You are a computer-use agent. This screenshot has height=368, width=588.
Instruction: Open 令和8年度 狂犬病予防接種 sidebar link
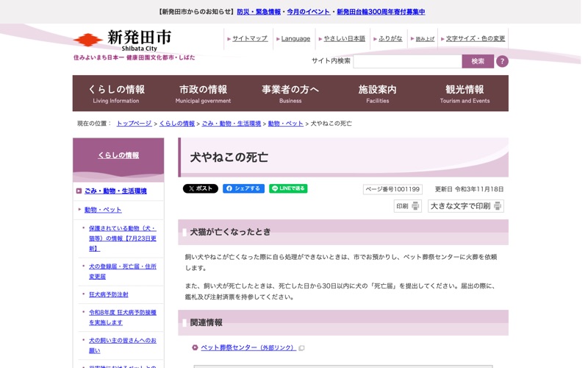click(x=123, y=317)
